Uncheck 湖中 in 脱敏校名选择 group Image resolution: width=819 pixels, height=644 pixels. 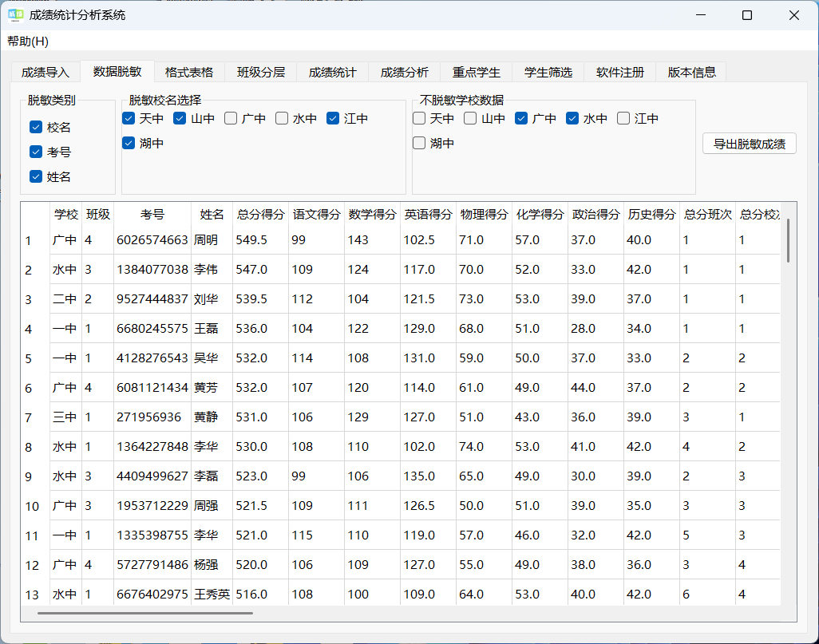tap(129, 142)
